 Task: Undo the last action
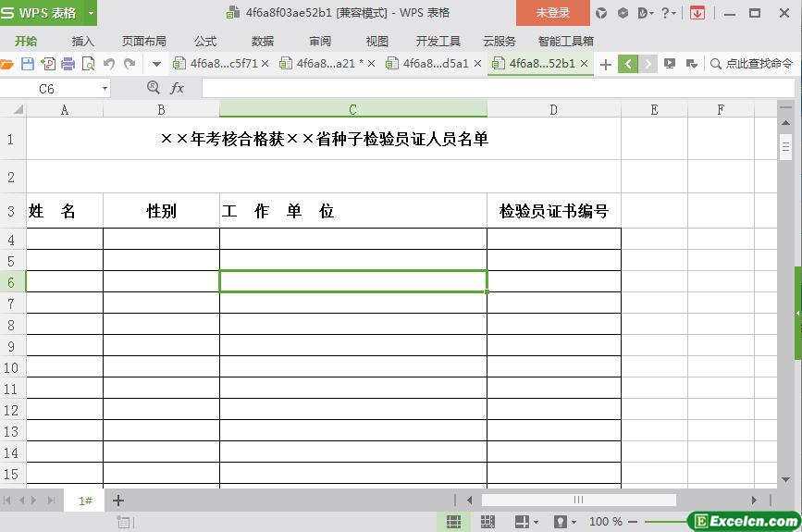click(109, 64)
